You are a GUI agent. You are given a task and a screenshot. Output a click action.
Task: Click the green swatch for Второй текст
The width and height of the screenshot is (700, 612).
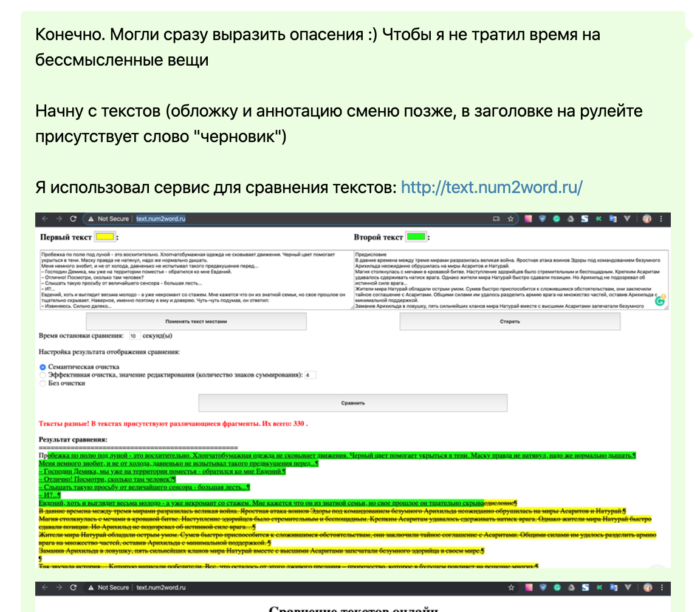pyautogui.click(x=416, y=237)
